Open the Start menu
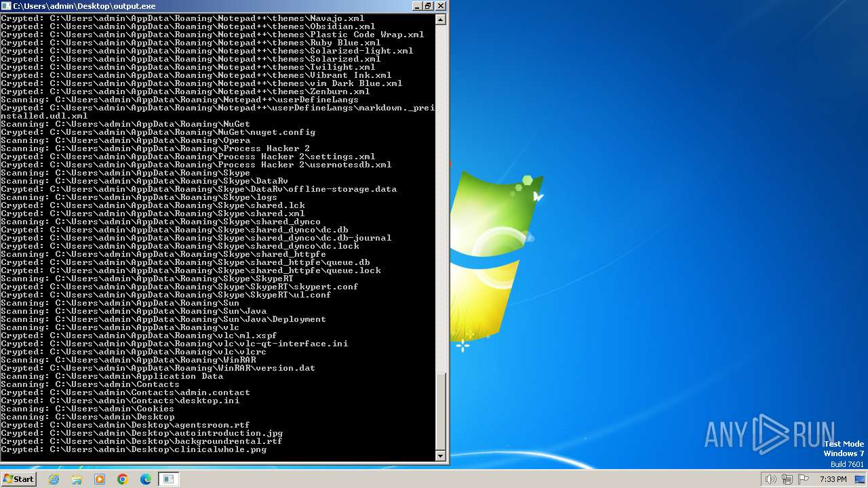The height and width of the screenshot is (488, 868). coord(18,479)
